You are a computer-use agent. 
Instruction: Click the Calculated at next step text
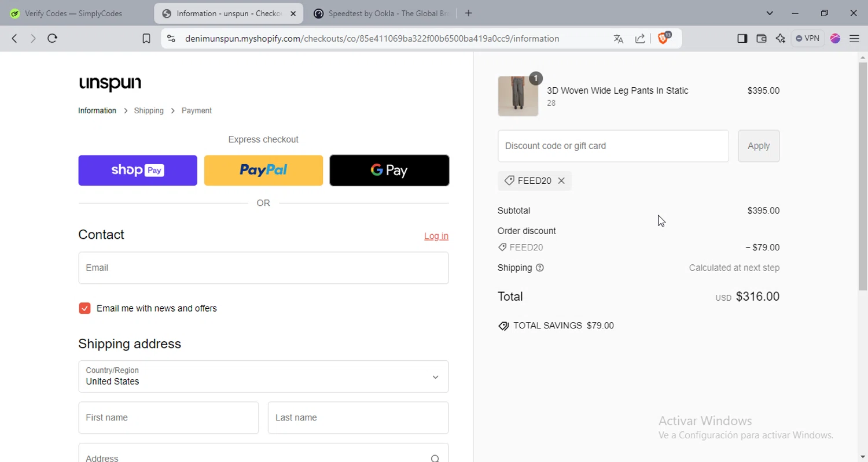(x=734, y=268)
